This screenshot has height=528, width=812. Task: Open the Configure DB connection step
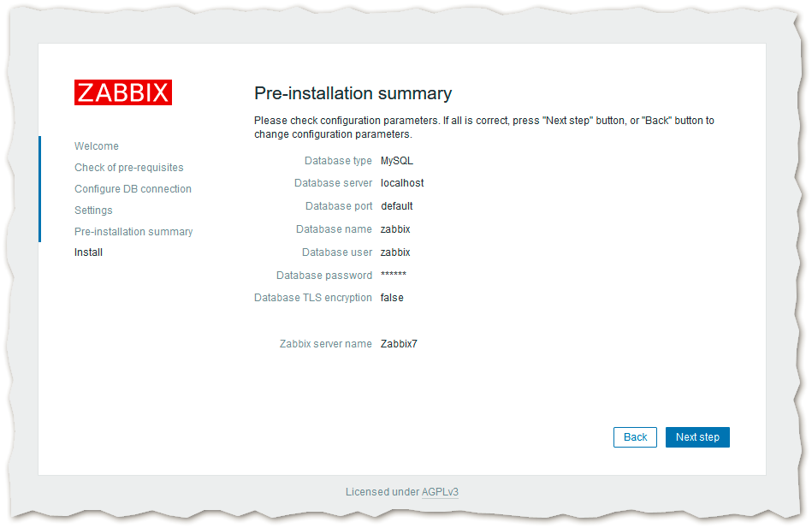133,189
